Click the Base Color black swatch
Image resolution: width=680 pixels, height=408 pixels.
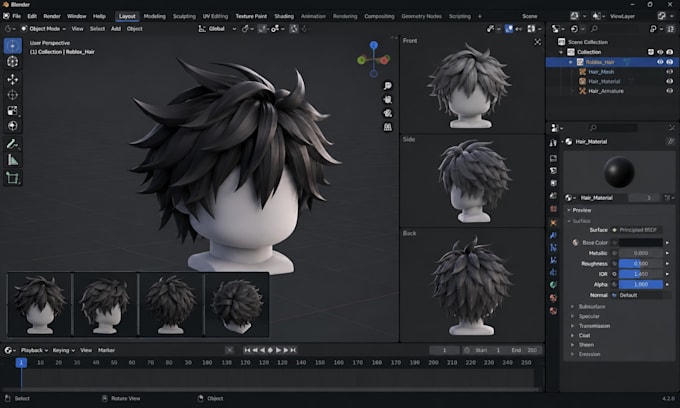(641, 243)
